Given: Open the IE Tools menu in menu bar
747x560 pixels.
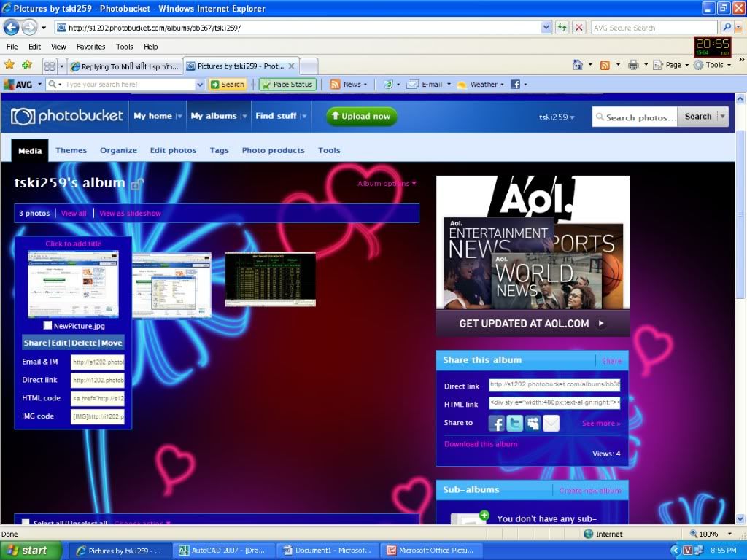Looking at the screenshot, I should pyautogui.click(x=124, y=47).
